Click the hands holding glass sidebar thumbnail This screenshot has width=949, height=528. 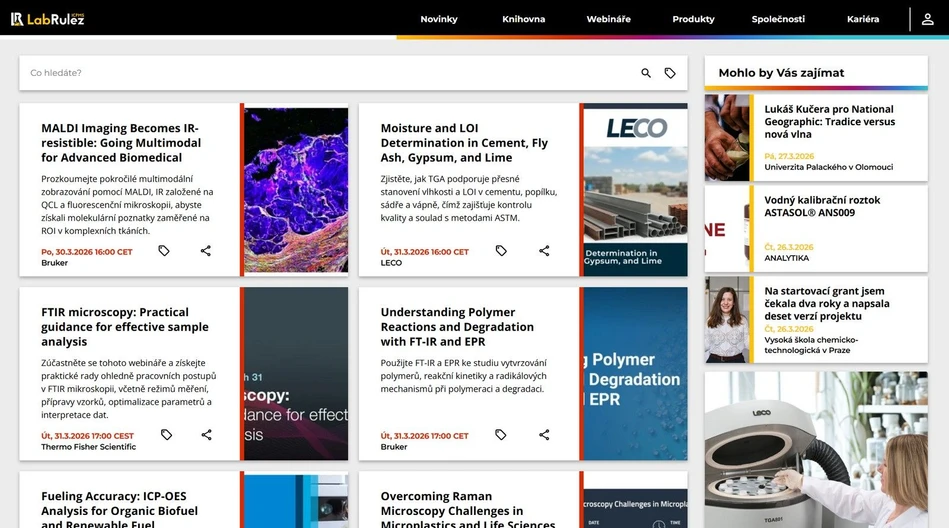click(x=727, y=137)
